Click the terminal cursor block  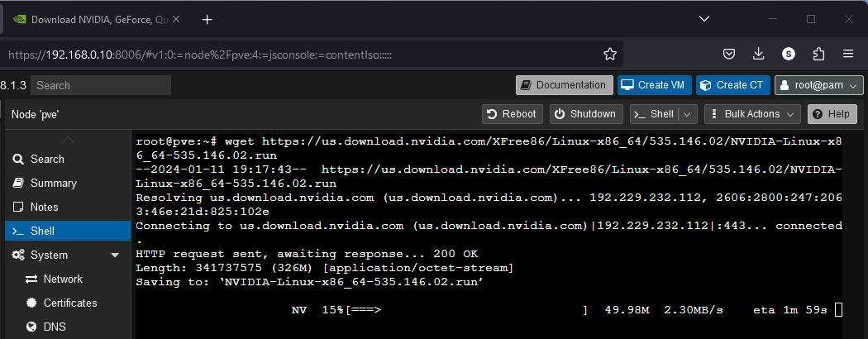838,309
